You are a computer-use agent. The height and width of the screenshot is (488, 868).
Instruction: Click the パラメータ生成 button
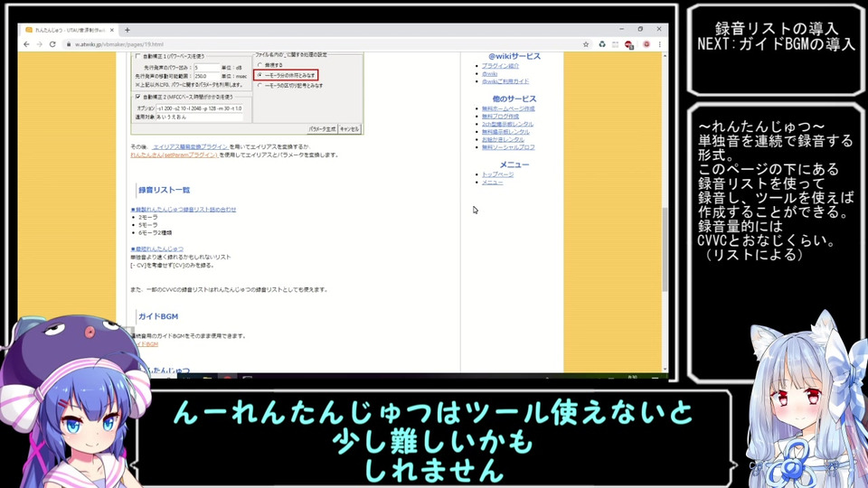pyautogui.click(x=322, y=129)
